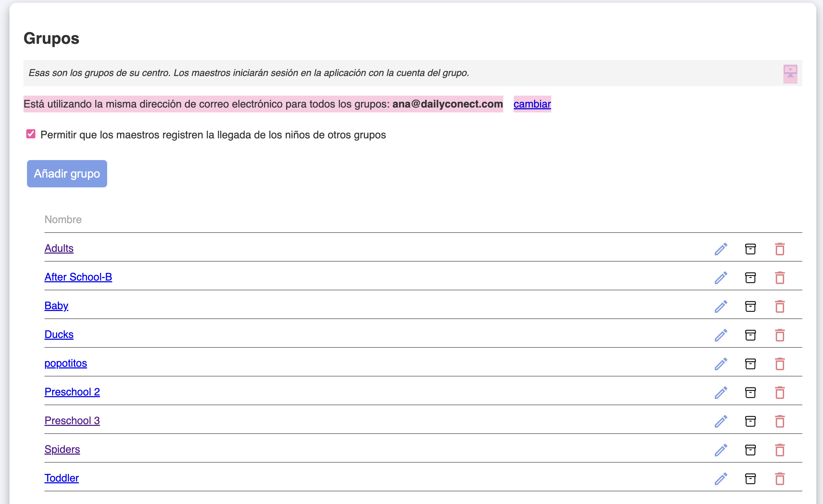Image resolution: width=823 pixels, height=504 pixels.
Task: Delete the Toddler group
Action: click(x=780, y=479)
